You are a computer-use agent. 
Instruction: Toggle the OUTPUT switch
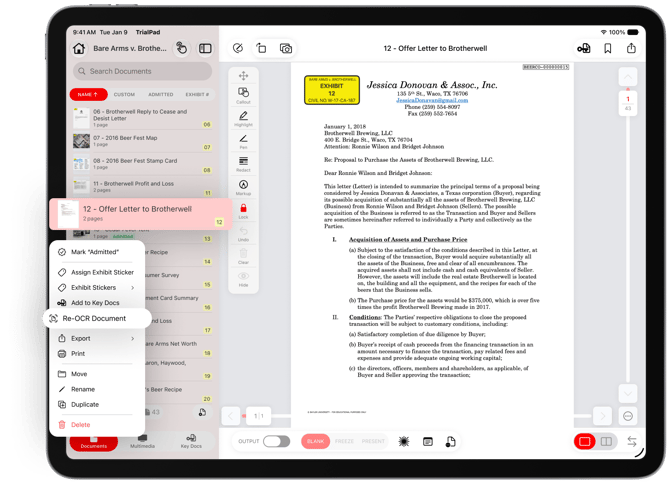point(276,441)
